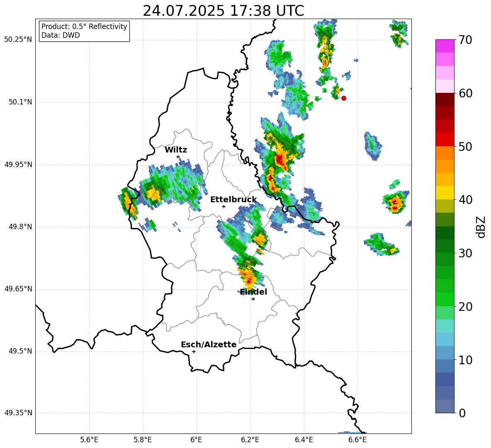
Task: Click the cross marker below Ettelbruck
Action: (x=224, y=206)
